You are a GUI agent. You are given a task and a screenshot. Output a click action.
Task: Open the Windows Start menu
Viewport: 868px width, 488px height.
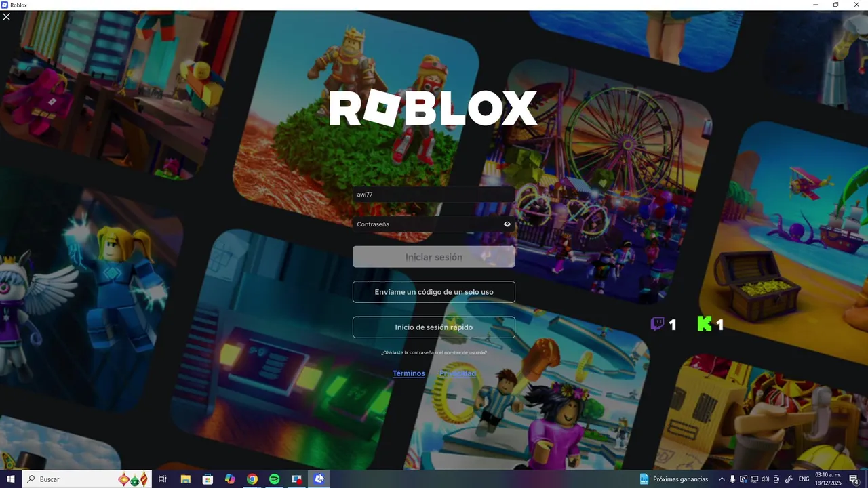(x=11, y=479)
